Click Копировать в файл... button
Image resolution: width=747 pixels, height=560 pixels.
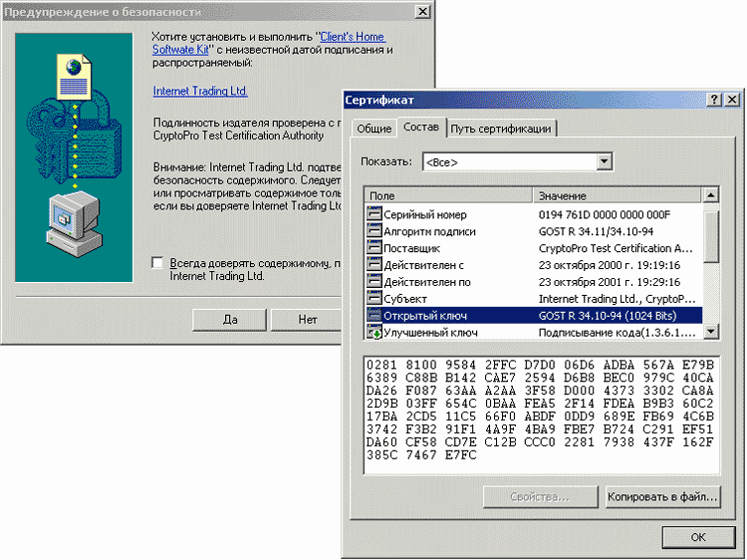662,496
